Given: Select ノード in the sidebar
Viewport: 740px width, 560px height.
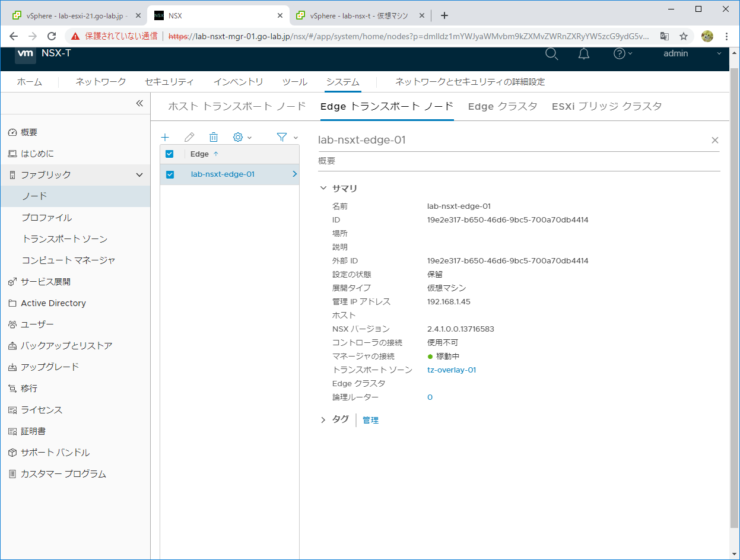Looking at the screenshot, I should click(75, 196).
